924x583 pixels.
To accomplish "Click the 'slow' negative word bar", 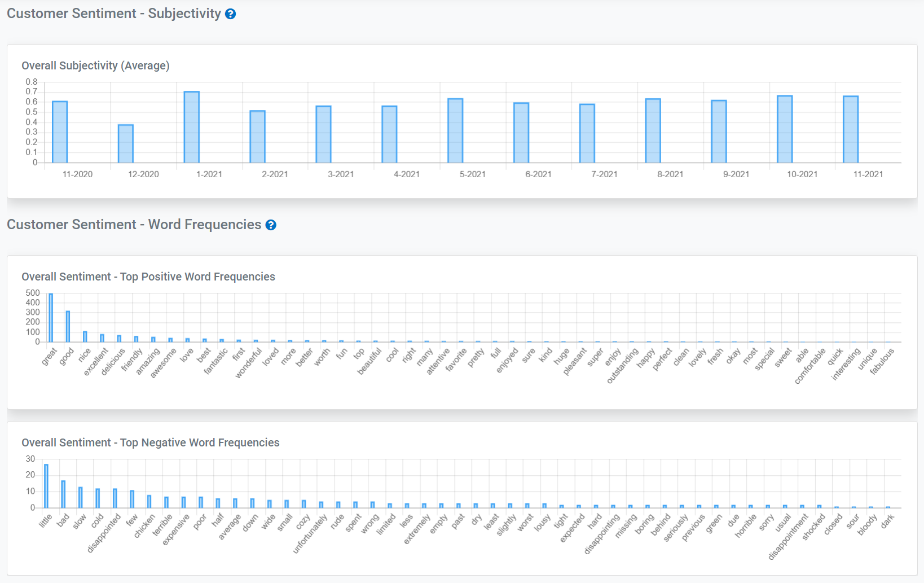I will tap(81, 498).
